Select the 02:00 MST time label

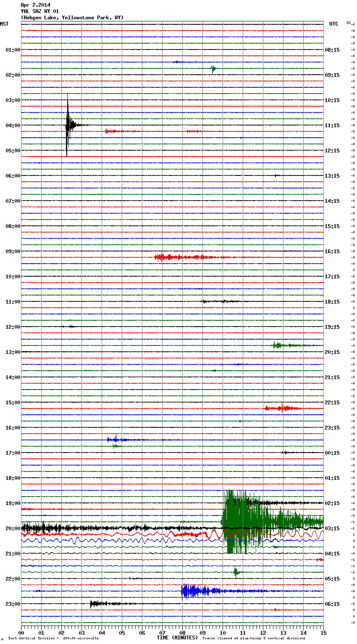pos(13,75)
